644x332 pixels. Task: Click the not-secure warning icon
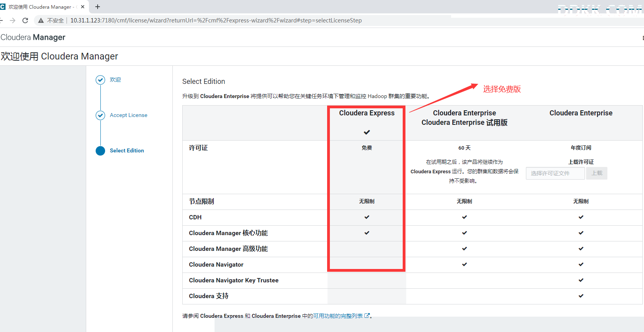[41, 20]
